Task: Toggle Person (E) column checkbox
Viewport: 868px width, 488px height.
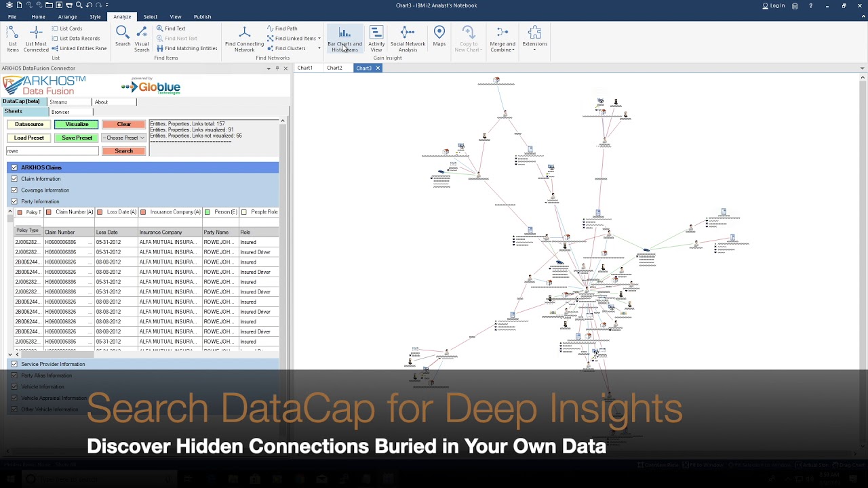Action: click(208, 212)
